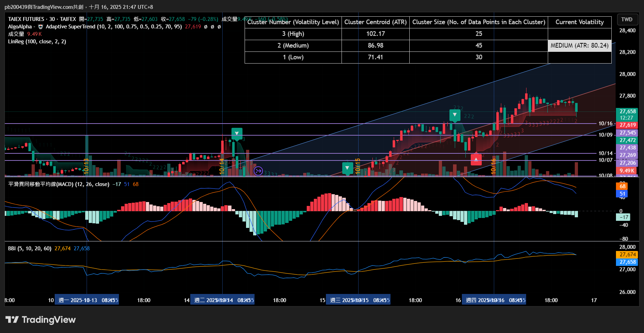
Task: Click the AlgoAlpha robot icon in the legend
Action: pos(40,27)
